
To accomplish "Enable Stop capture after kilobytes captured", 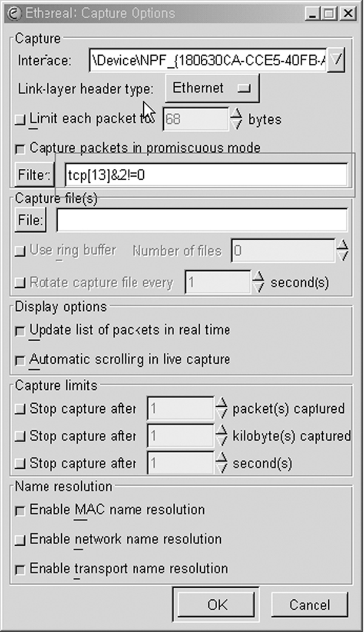I will tap(20, 437).
